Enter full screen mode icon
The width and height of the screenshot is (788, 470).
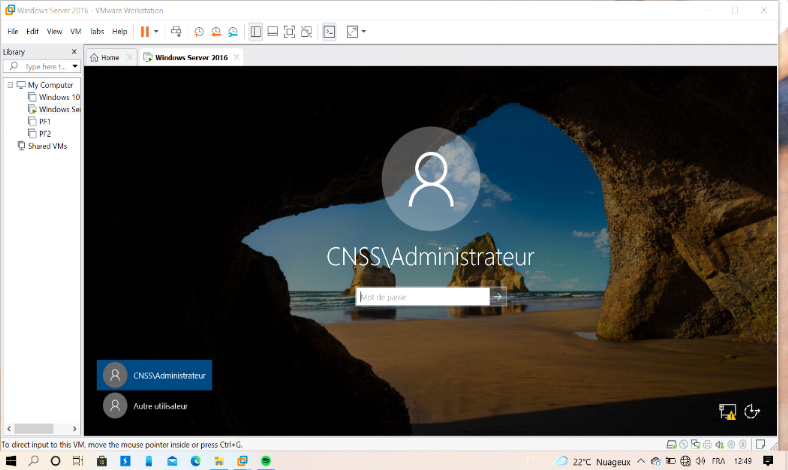(289, 32)
